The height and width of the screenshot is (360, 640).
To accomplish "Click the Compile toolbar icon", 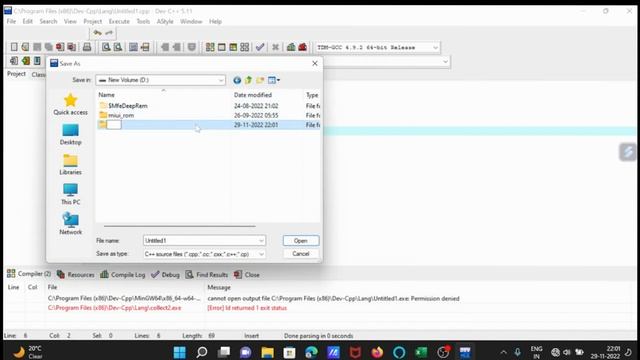I will coord(210,47).
